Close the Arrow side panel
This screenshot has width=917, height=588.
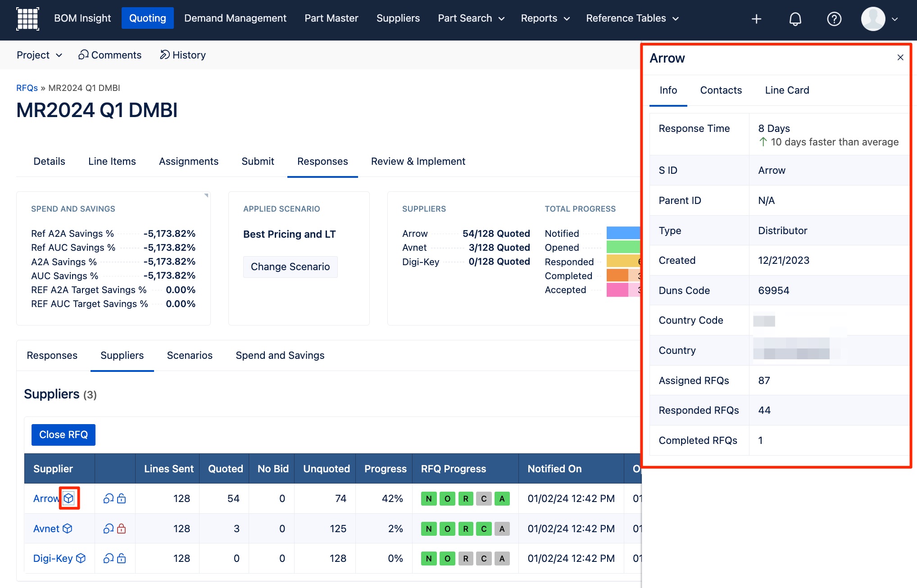pyautogui.click(x=900, y=57)
